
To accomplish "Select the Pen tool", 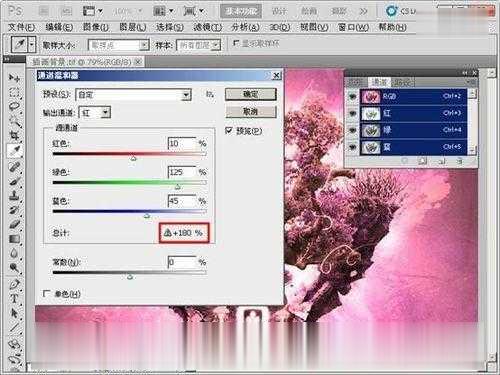I will tap(14, 284).
